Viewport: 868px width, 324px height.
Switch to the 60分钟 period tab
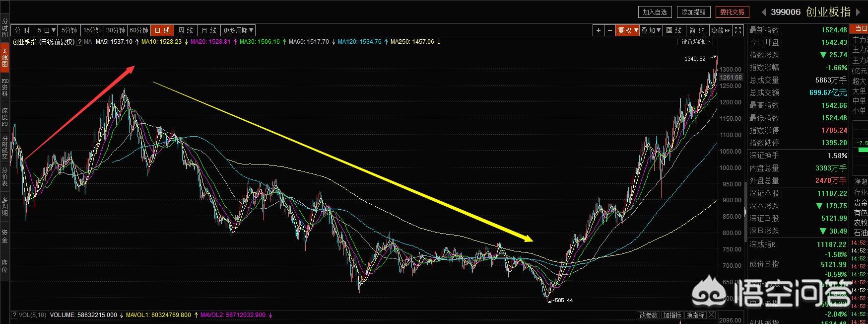[x=139, y=30]
